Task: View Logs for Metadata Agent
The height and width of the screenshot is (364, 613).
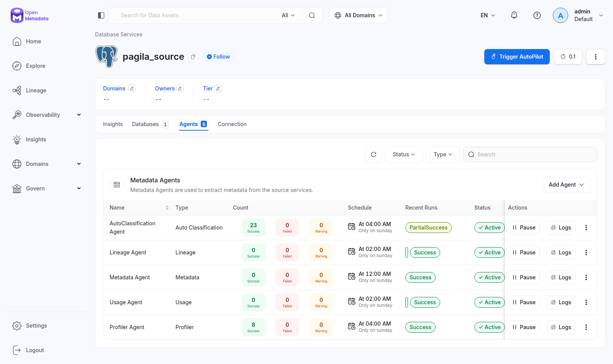Action: coord(561,277)
